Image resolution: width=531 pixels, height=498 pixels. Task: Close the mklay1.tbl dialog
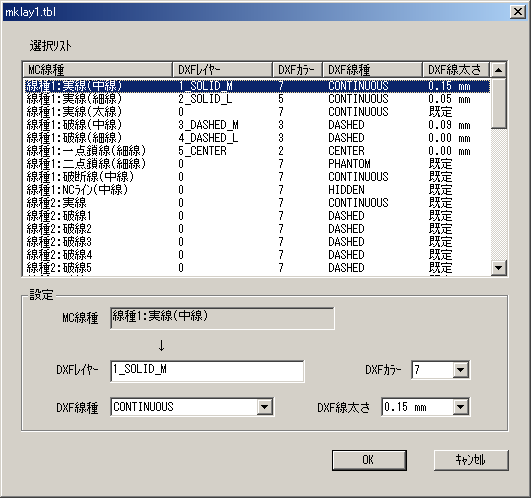[x=518, y=12]
